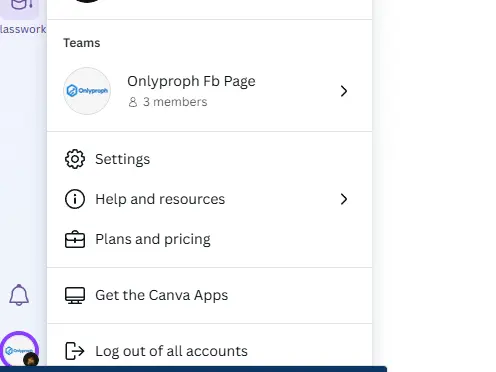Click the Onlyproph team logo thumbnail

87,91
